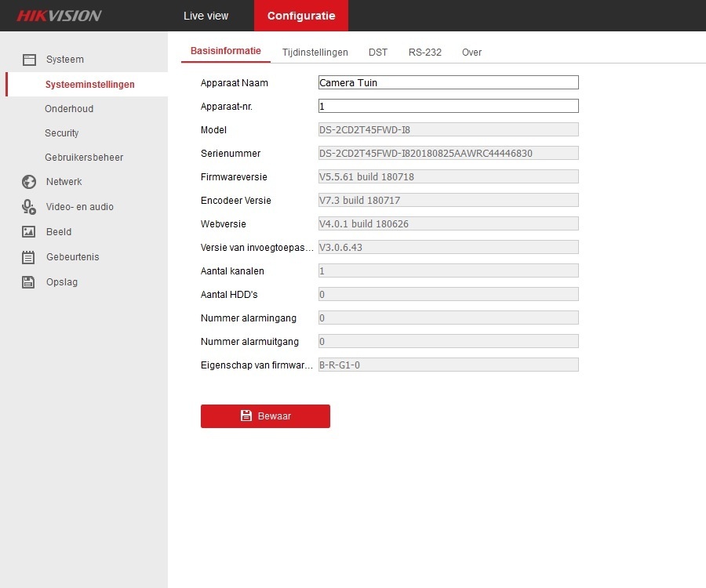Click the Model label

[213, 130]
